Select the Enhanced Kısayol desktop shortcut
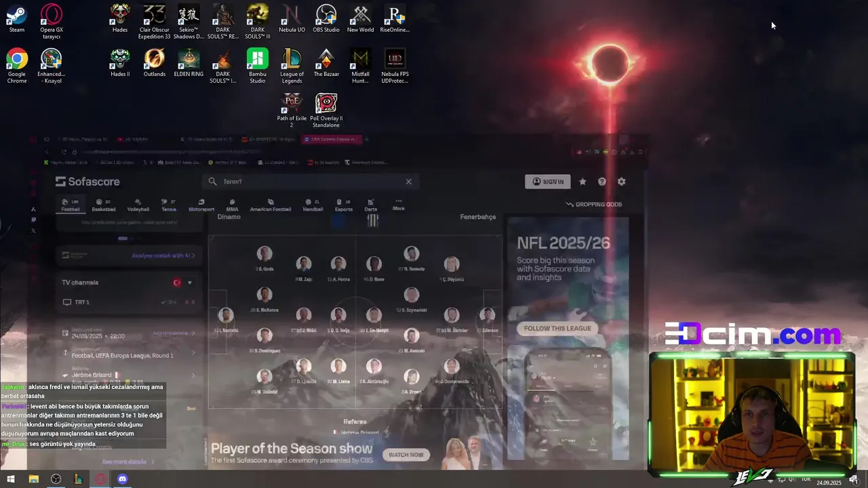The image size is (868, 488). [x=52, y=66]
